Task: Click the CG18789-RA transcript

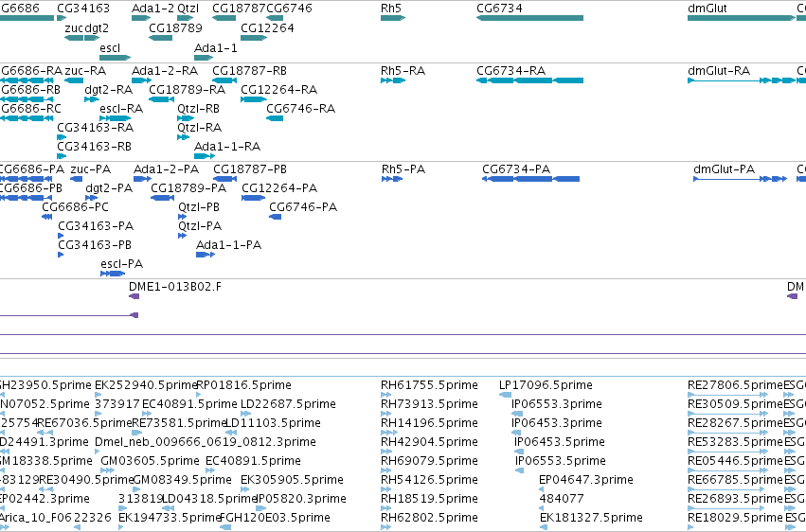Action: point(161,99)
